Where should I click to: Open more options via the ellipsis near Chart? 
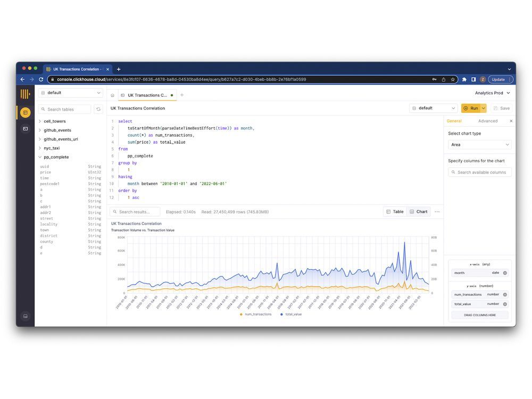pos(437,211)
